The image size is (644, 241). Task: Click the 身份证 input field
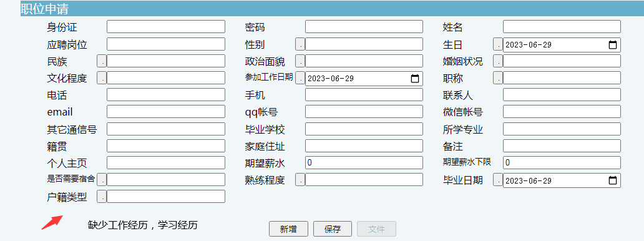(x=166, y=27)
